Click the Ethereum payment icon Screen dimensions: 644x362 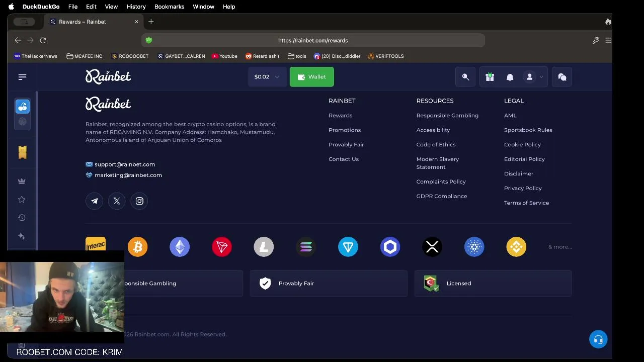[180, 247]
